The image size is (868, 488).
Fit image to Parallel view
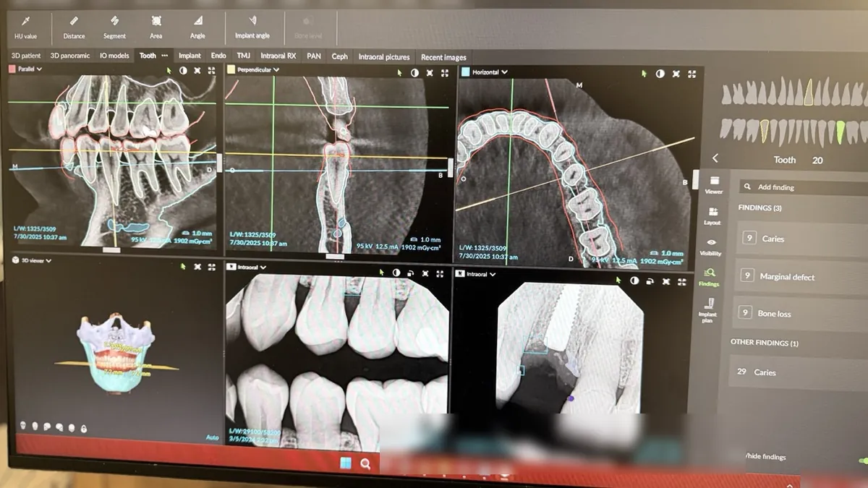tap(197, 71)
